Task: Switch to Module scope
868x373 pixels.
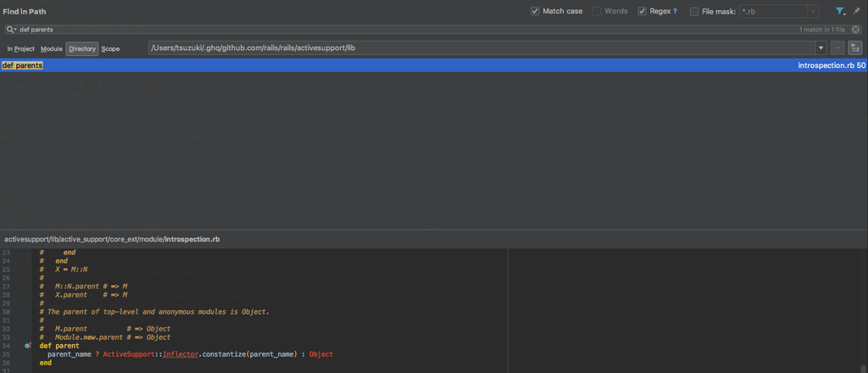Action: click(52, 48)
